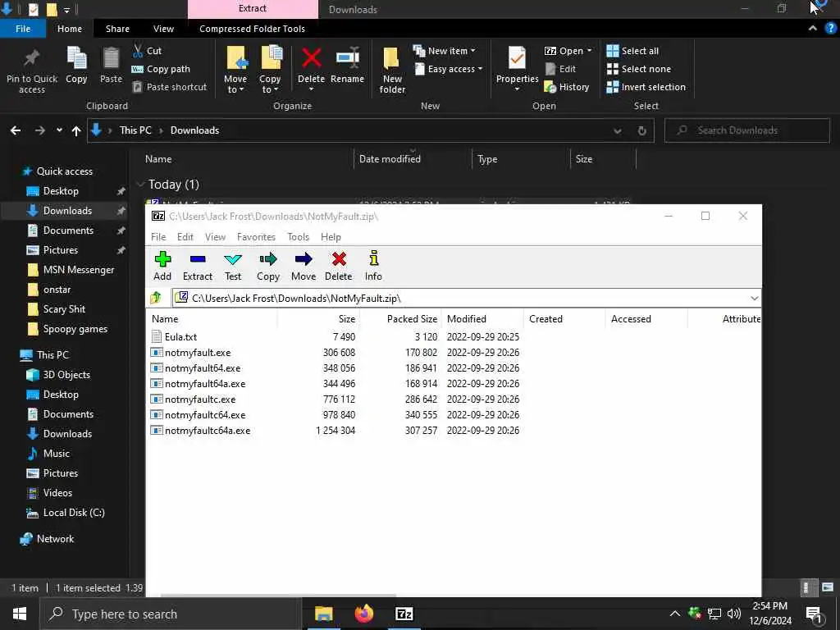Click the Move icon in 7-Zip toolbar
840x630 pixels.
304,266
